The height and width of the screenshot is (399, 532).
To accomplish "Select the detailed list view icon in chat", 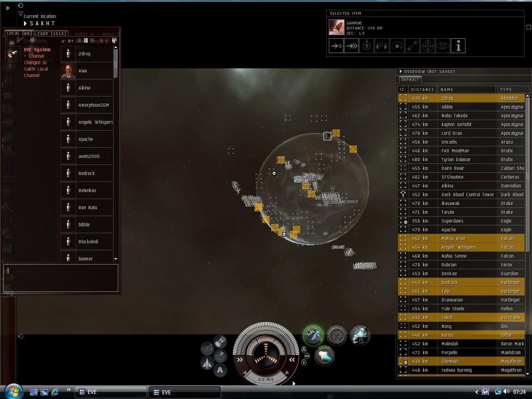I will (92, 41).
